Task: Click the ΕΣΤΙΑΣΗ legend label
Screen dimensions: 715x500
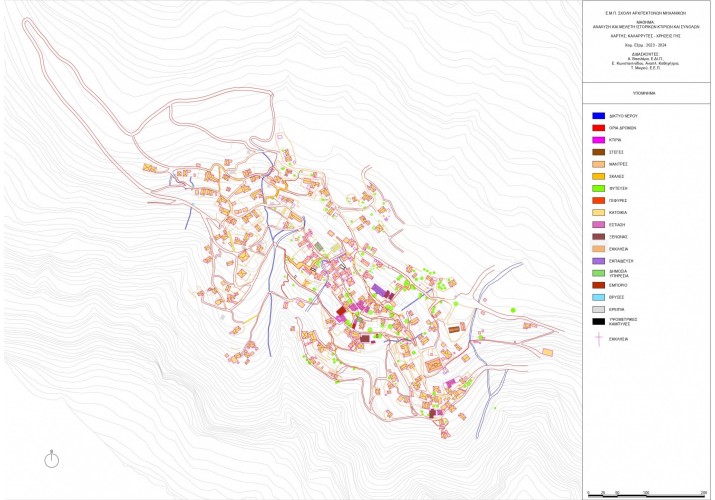Action: tap(617, 225)
